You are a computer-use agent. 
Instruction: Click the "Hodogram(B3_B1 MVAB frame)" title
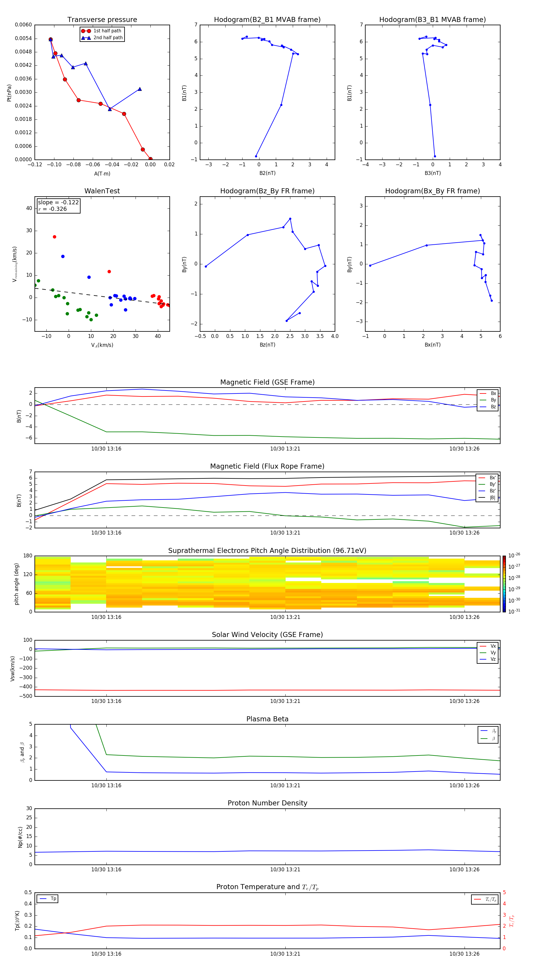pos(432,20)
